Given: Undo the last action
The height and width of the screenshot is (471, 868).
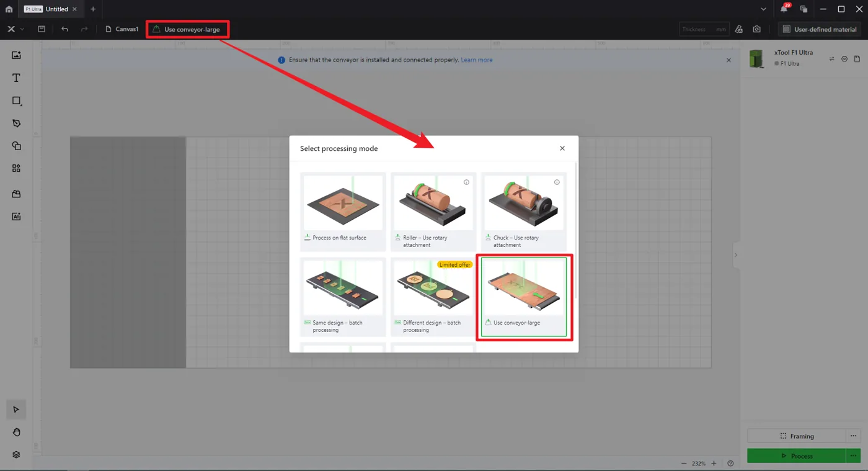Looking at the screenshot, I should [64, 29].
